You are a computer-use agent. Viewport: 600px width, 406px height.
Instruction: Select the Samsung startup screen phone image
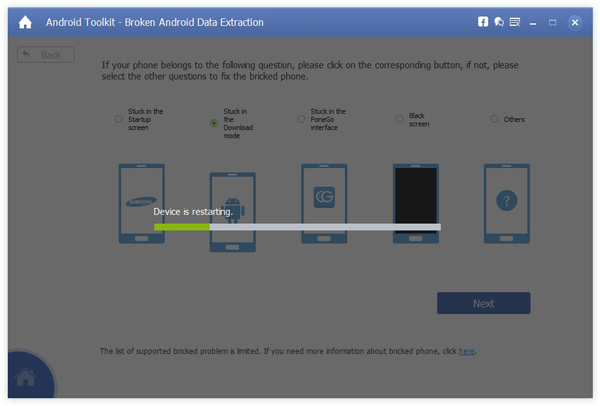pyautogui.click(x=139, y=204)
